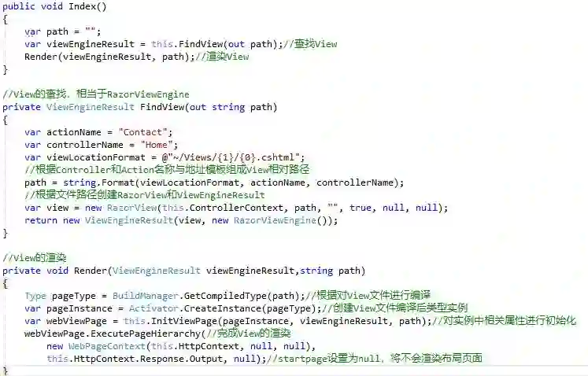Click ViewEngineResult return type of FindView

pos(90,107)
